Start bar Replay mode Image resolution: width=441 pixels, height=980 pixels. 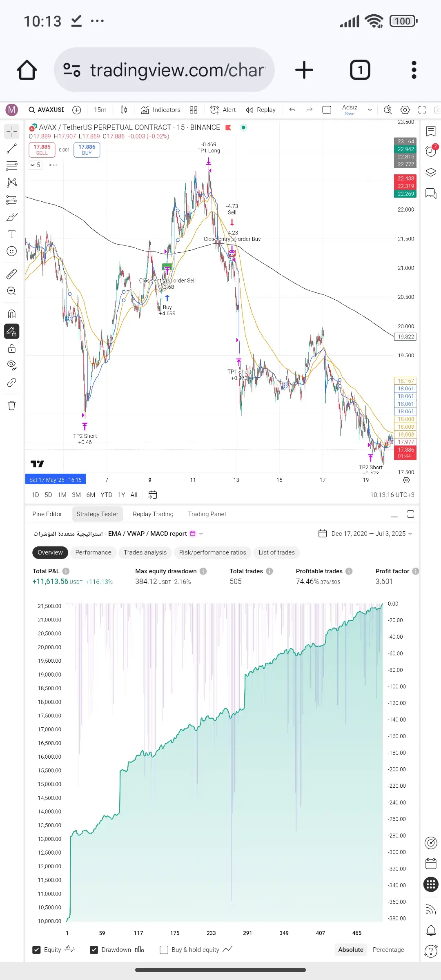(261, 110)
